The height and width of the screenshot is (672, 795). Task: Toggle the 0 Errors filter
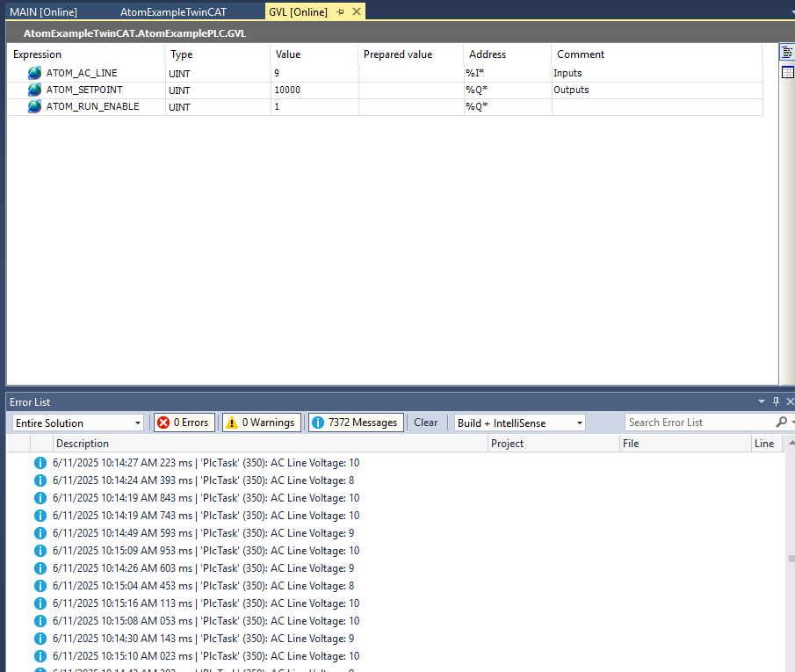coord(184,423)
